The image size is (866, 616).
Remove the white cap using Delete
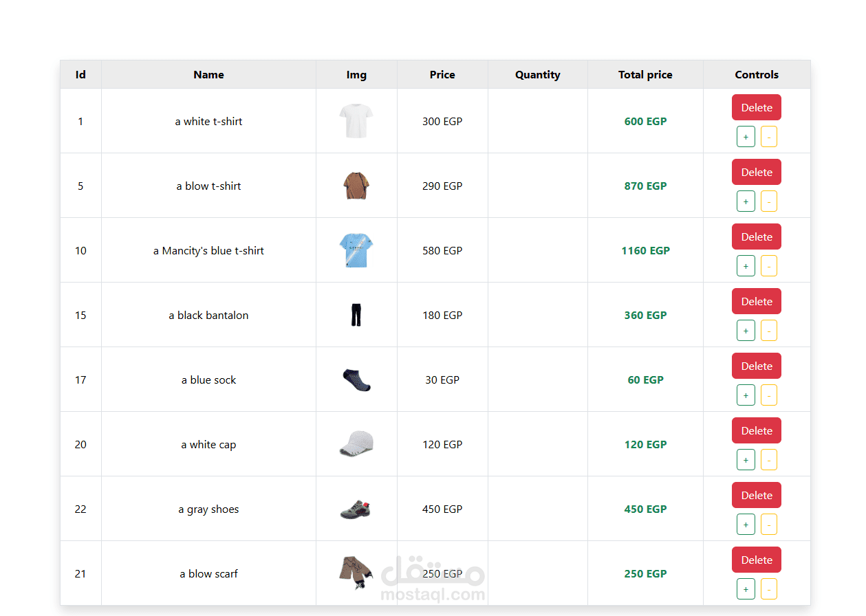point(756,430)
